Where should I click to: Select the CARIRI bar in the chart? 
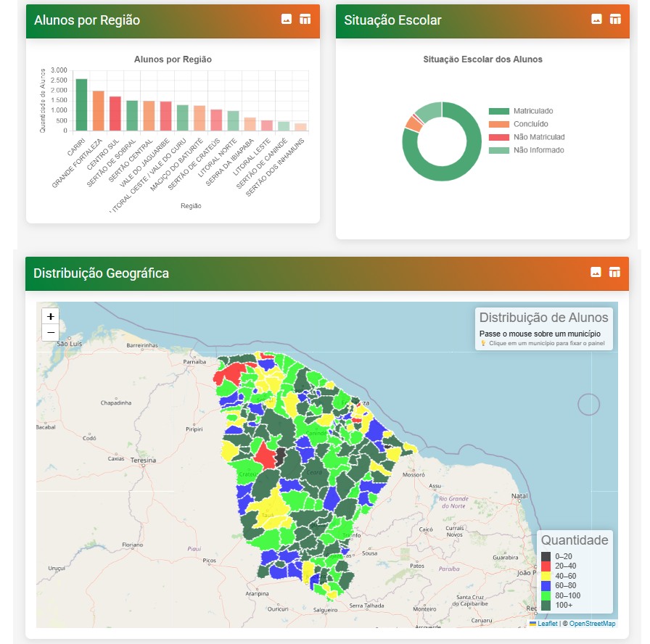pos(81,105)
